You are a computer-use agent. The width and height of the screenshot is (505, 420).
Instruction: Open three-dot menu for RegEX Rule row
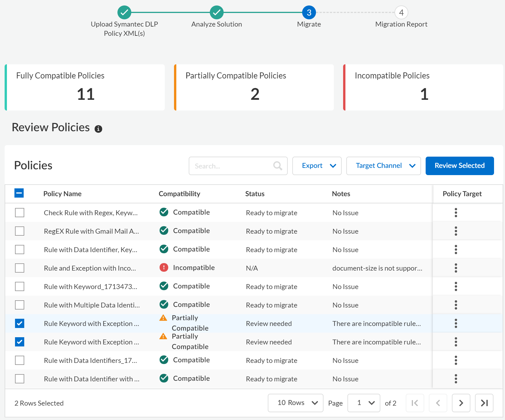coord(456,231)
